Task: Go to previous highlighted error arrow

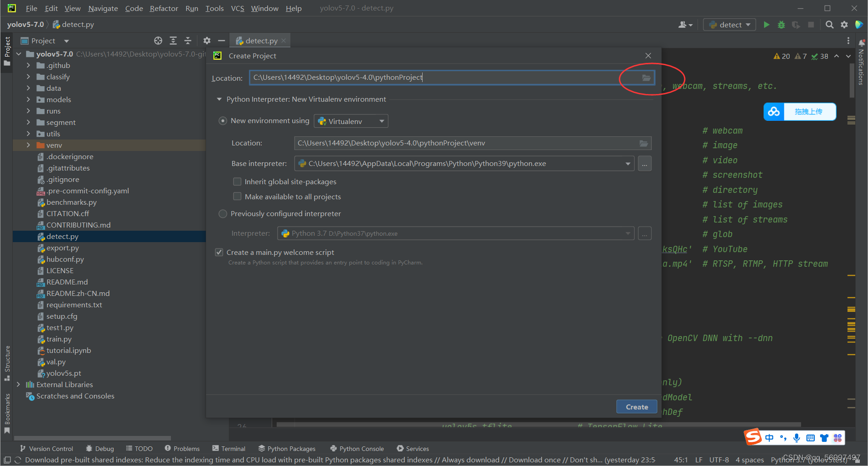Action: (837, 56)
